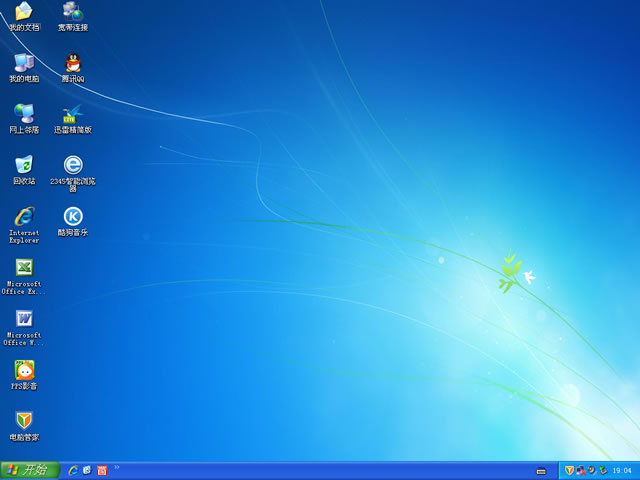This screenshot has height=480, width=640.
Task: Select the Microsoft Office Word shortcut
Action: click(x=24, y=319)
